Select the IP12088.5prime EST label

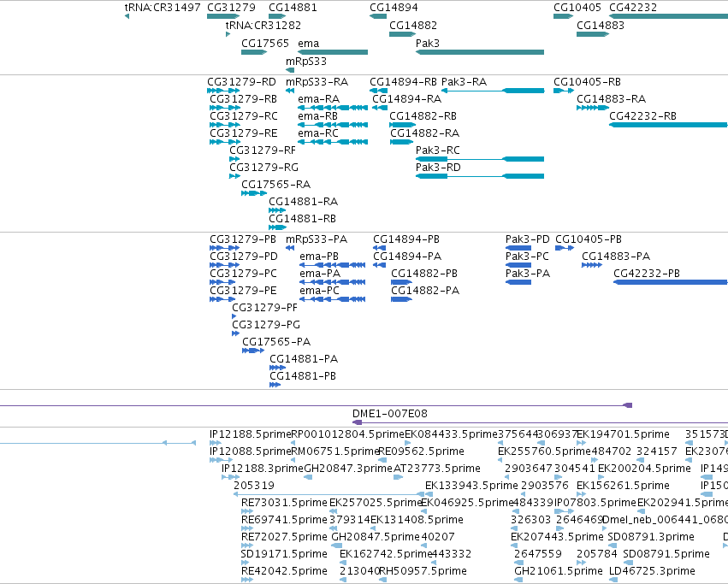pos(250,451)
